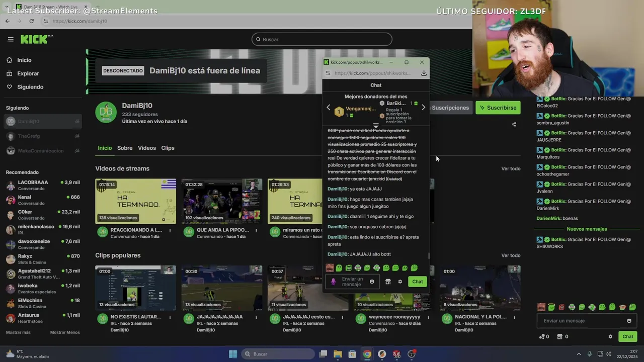The width and height of the screenshot is (644, 362).
Task: Open Chrome from the Windows taskbar
Action: (367, 354)
